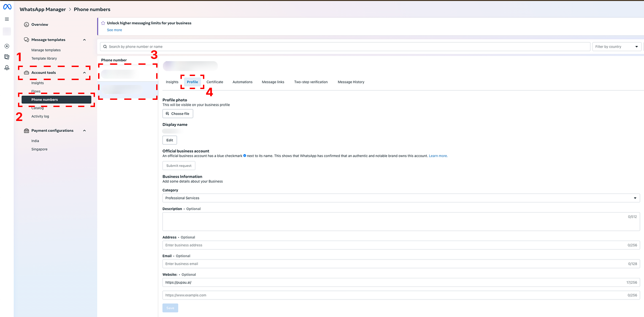Click the Learn more link
The image size is (644, 317).
(x=438, y=156)
